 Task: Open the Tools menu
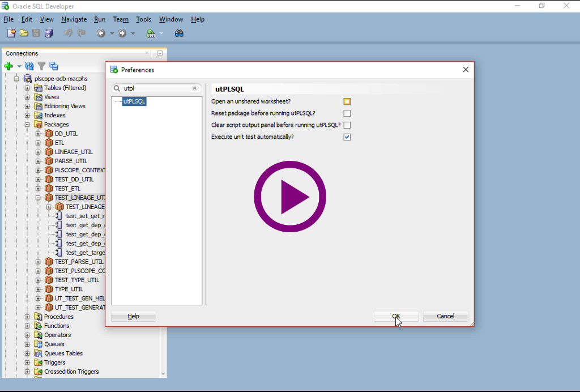(143, 19)
